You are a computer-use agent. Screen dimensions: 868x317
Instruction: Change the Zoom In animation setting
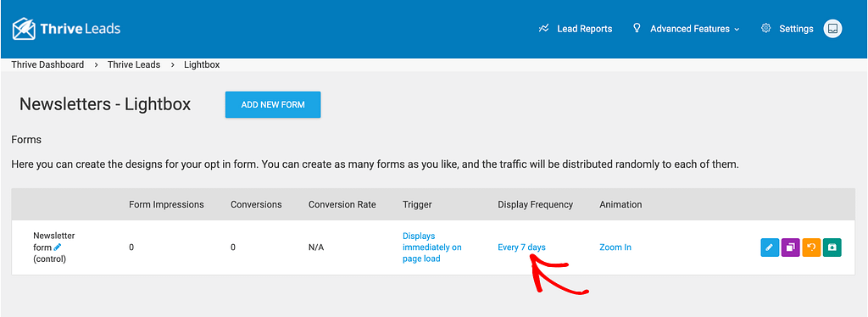click(x=615, y=247)
